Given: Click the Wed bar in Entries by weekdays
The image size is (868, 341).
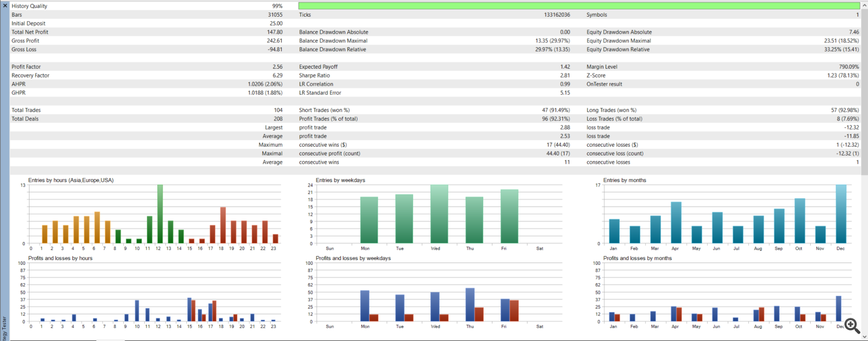Looking at the screenshot, I should coord(439,214).
